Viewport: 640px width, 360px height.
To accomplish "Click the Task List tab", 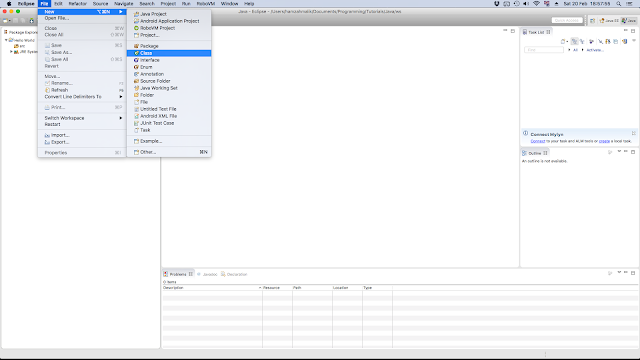I will click(537, 32).
